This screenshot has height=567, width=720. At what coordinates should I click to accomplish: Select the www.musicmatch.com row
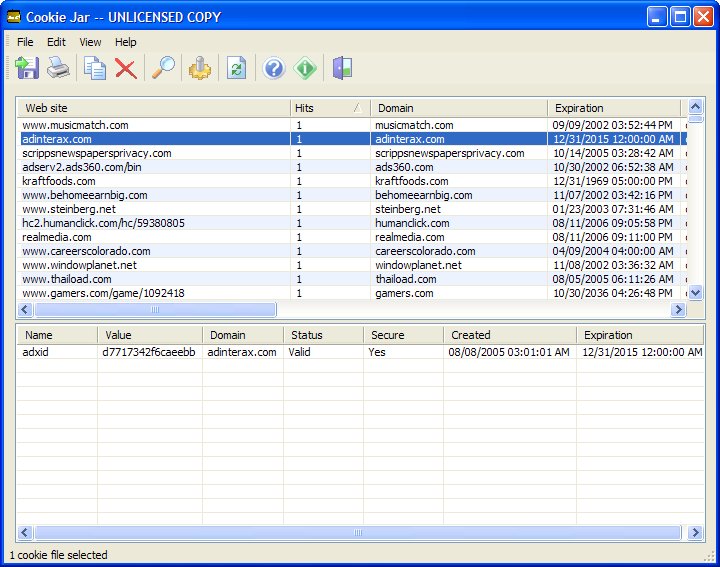(x=352, y=125)
